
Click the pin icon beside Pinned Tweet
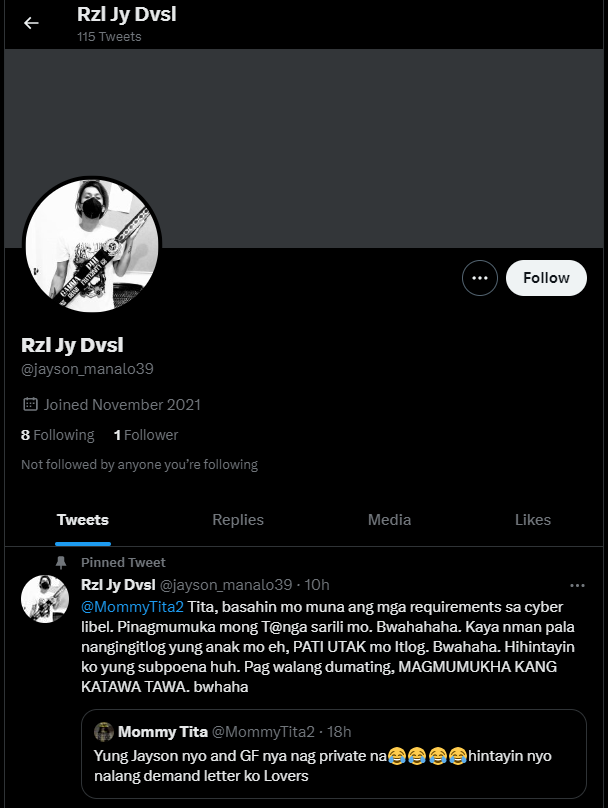click(x=61, y=562)
